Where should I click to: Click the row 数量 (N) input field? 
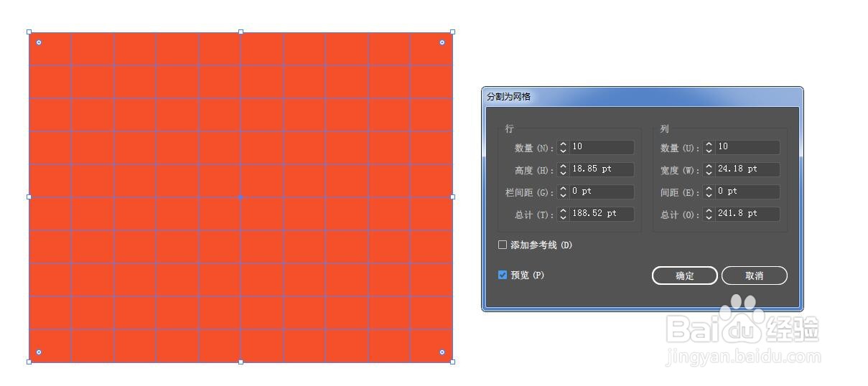coord(602,147)
